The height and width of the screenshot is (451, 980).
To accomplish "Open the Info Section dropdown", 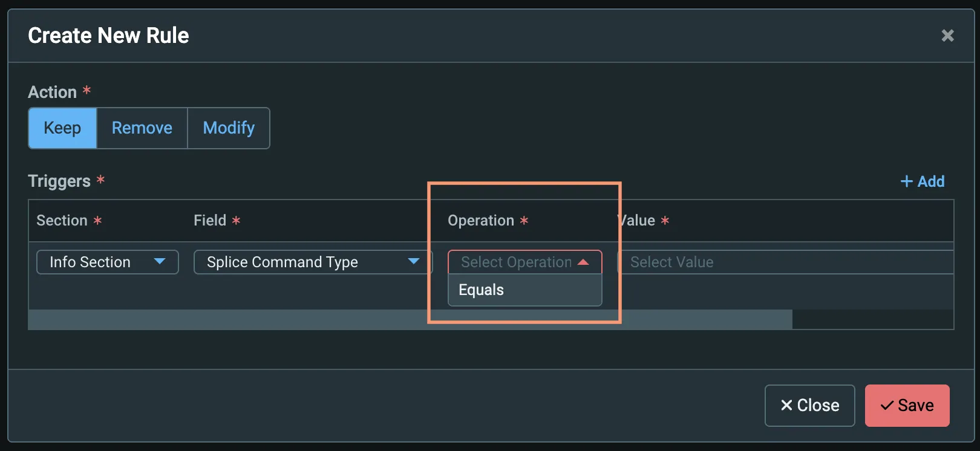I will [108, 262].
